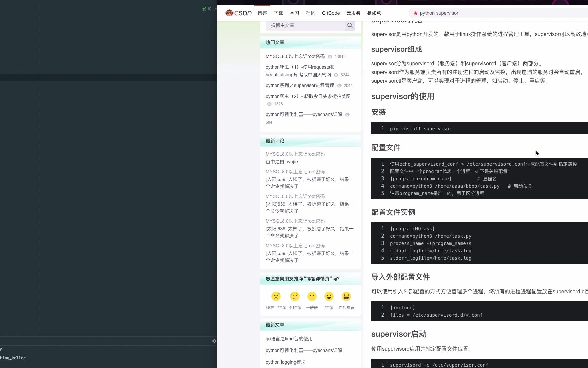
Task: Click the supervisor的使用 heading
Action: click(x=403, y=96)
